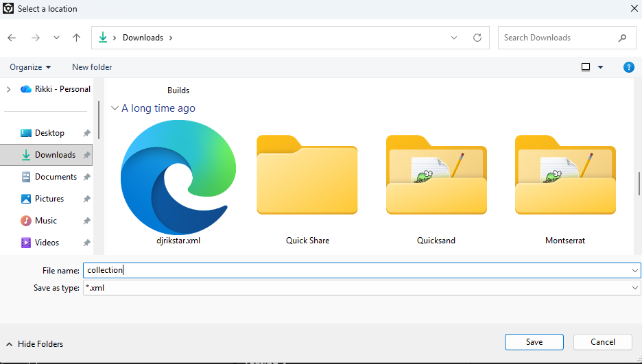642x364 pixels.
Task: Click the Quicksand folder name
Action: click(x=436, y=241)
